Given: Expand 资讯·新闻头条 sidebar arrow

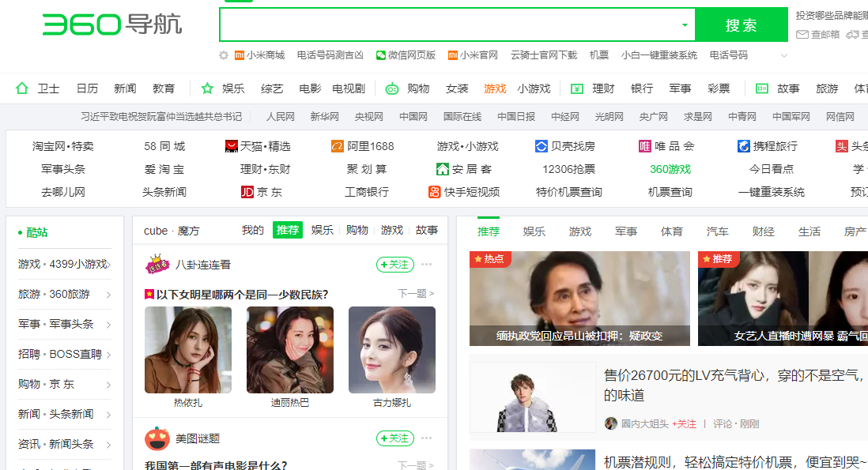Looking at the screenshot, I should pyautogui.click(x=108, y=445).
